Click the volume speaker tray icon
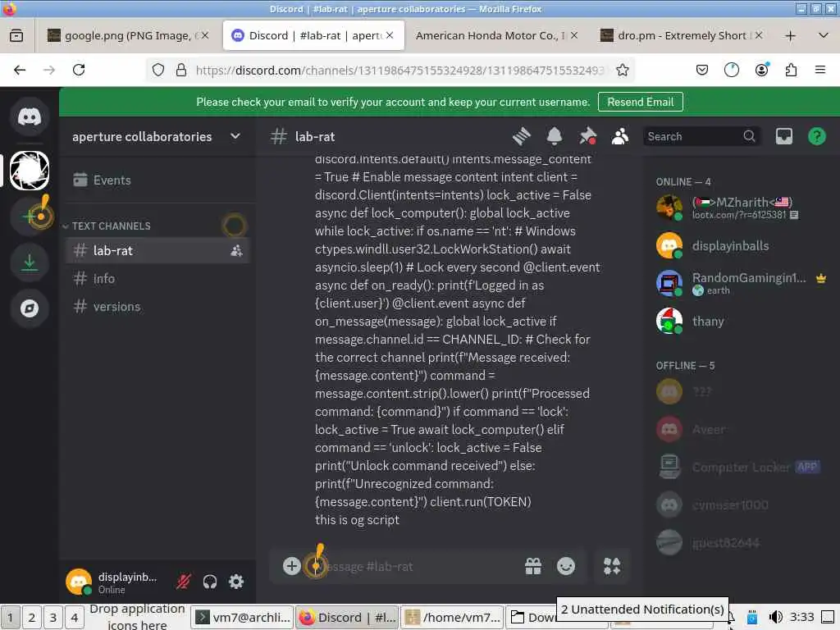Viewport: 840px width, 630px height. click(x=775, y=617)
